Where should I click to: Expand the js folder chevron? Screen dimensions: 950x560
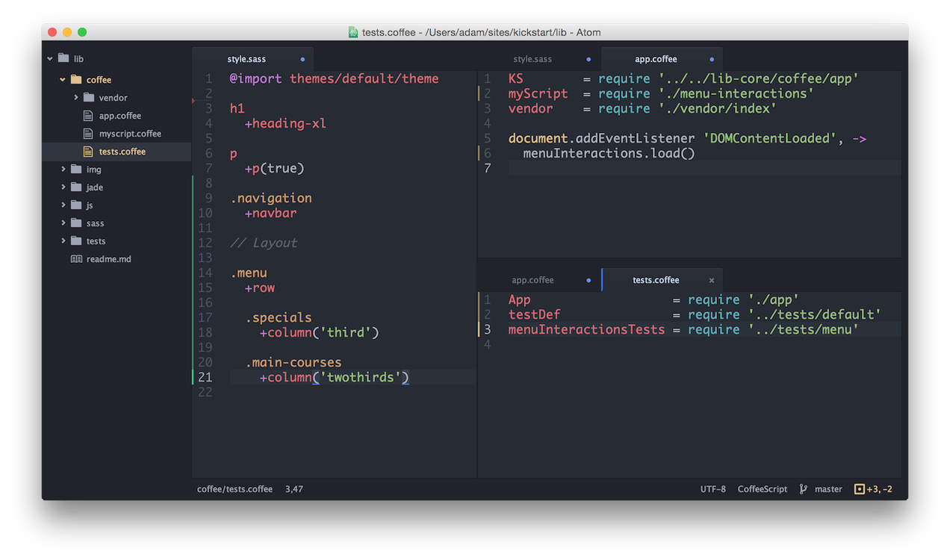click(63, 205)
